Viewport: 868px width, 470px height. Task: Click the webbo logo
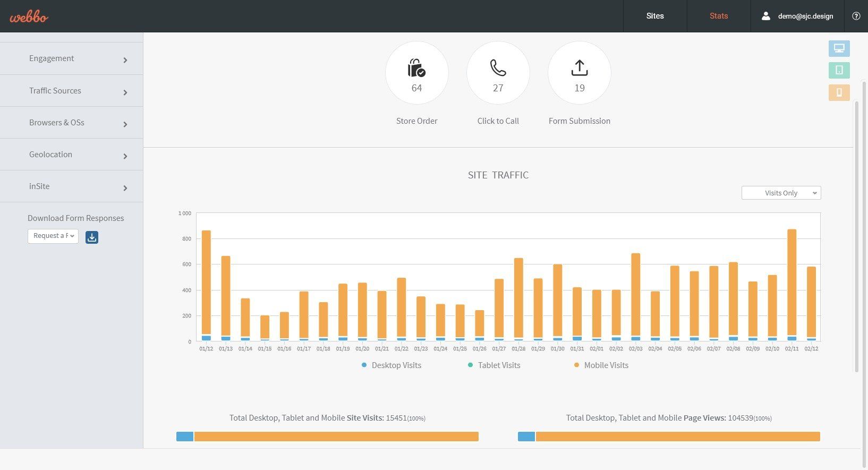(29, 16)
